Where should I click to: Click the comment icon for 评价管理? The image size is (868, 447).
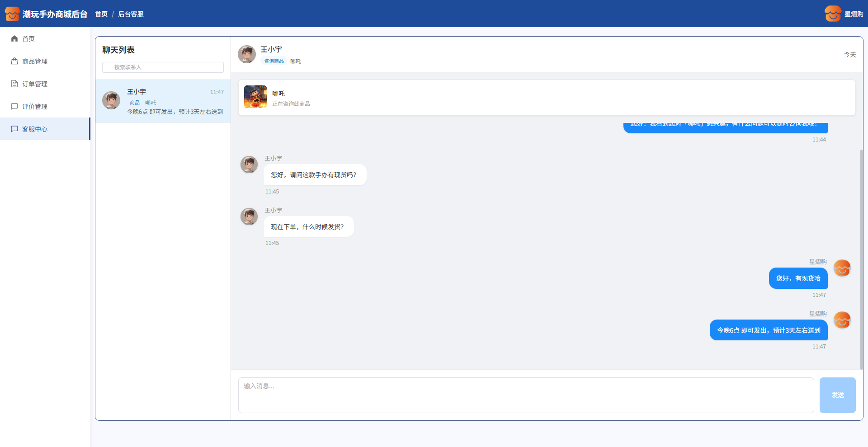click(x=14, y=107)
